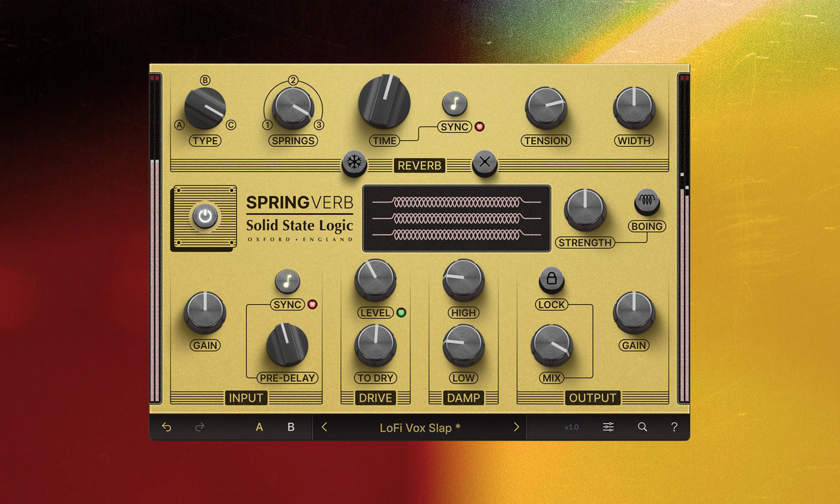This screenshot has height=504, width=840.
Task: Click the output GAIN knob
Action: click(634, 312)
